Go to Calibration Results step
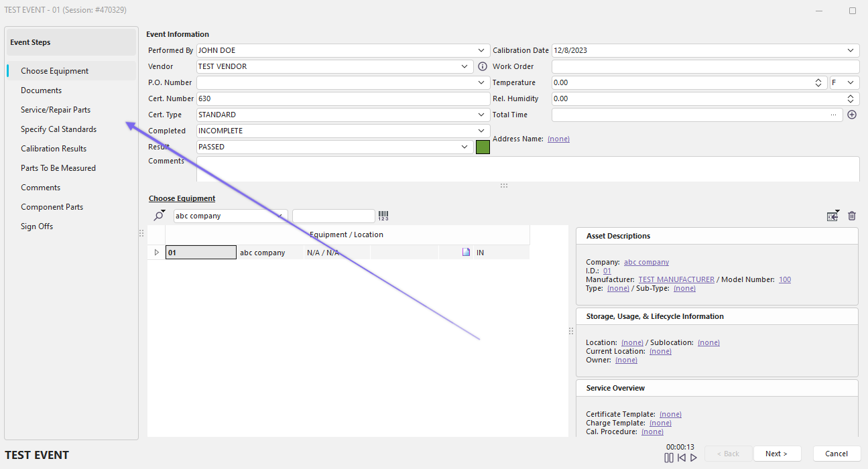The height and width of the screenshot is (469, 868). point(54,149)
